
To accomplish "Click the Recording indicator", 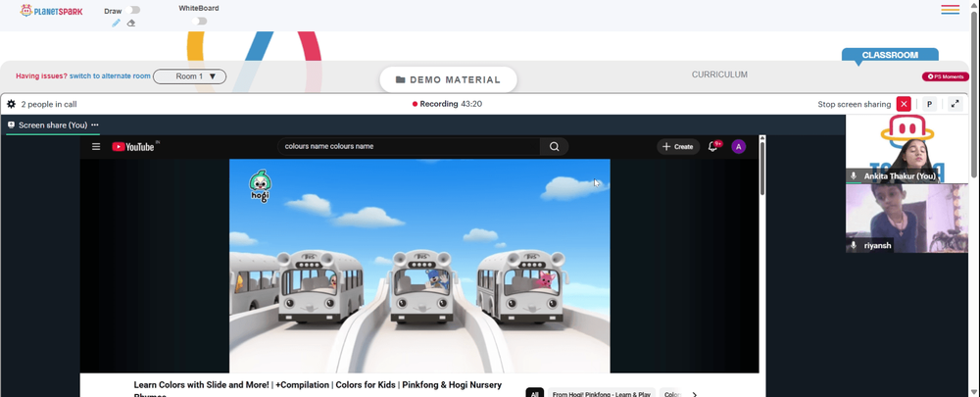I will click(x=447, y=104).
